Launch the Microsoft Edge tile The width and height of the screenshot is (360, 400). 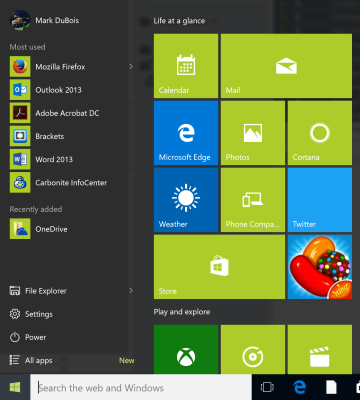pyautogui.click(x=186, y=133)
